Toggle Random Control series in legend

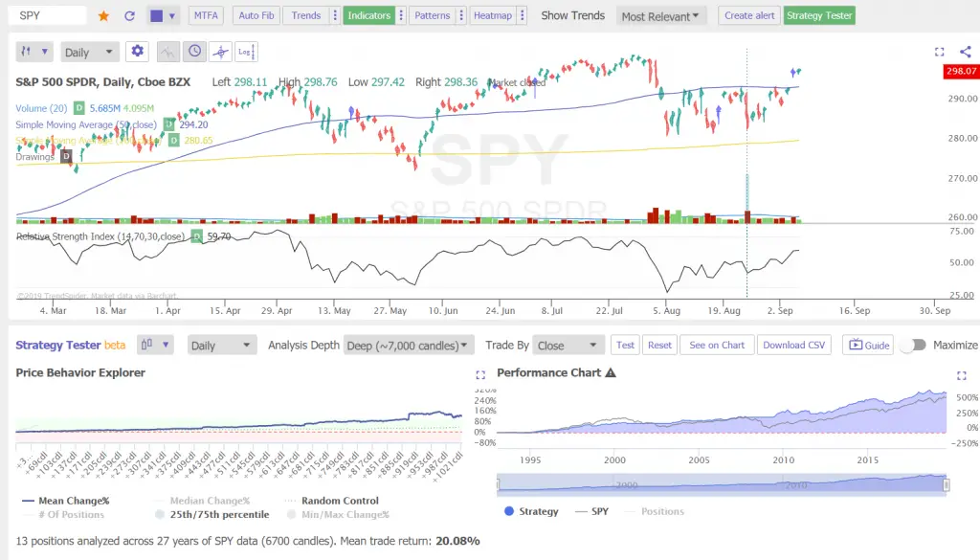click(x=332, y=501)
